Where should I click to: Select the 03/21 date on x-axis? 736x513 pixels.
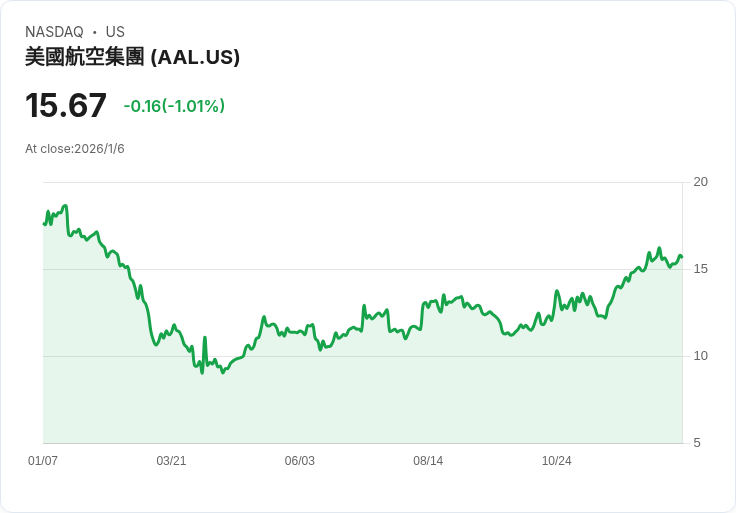171,461
